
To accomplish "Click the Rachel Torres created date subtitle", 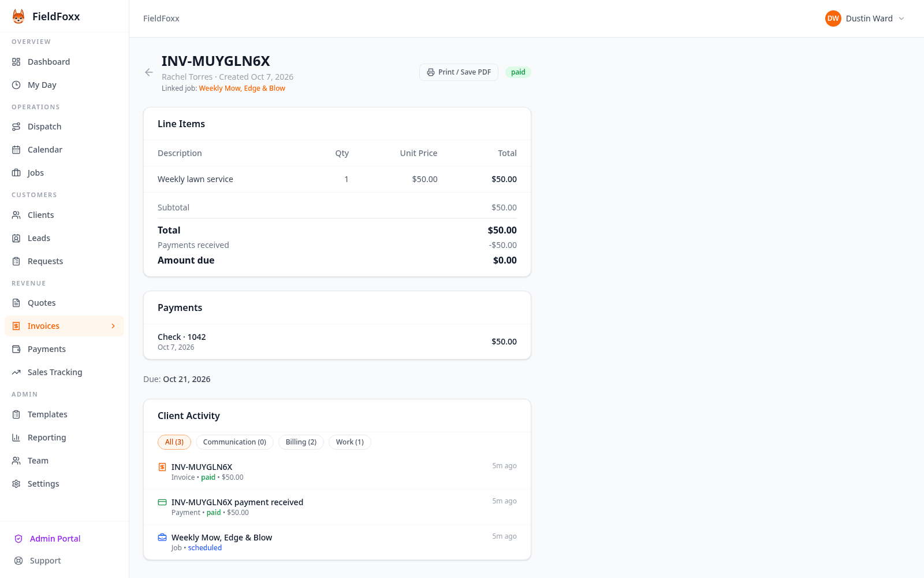I will coord(228,77).
